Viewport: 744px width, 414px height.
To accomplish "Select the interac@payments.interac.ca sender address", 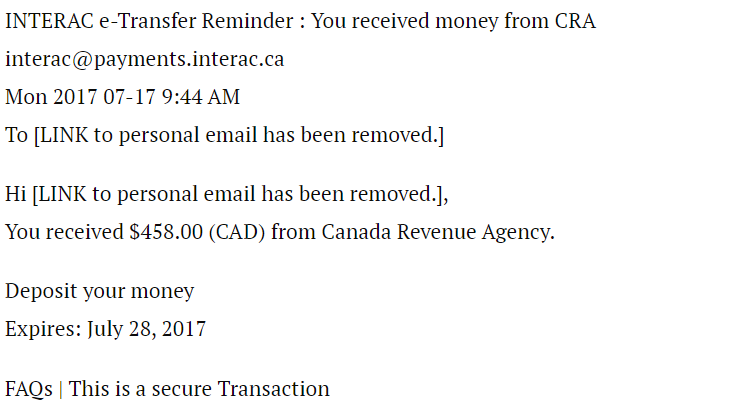I will pyautogui.click(x=145, y=60).
